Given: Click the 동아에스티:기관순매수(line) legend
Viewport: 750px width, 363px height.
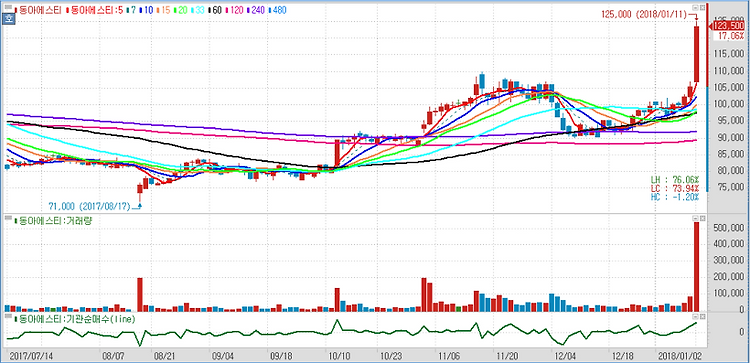Looking at the screenshot, I should (75, 319).
